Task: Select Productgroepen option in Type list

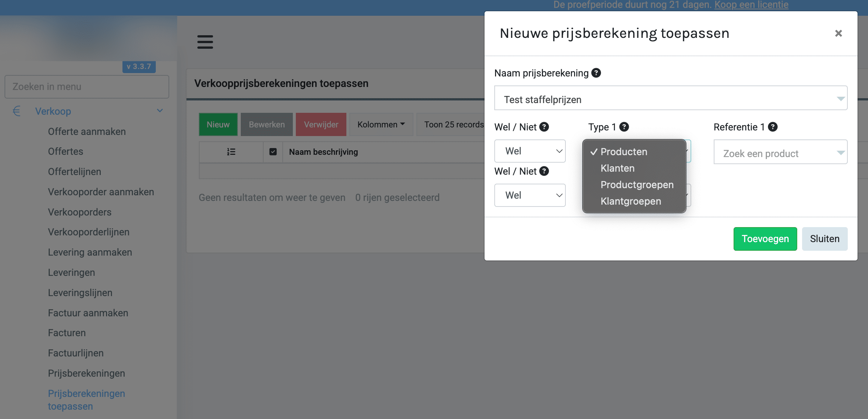Action: coord(634,185)
